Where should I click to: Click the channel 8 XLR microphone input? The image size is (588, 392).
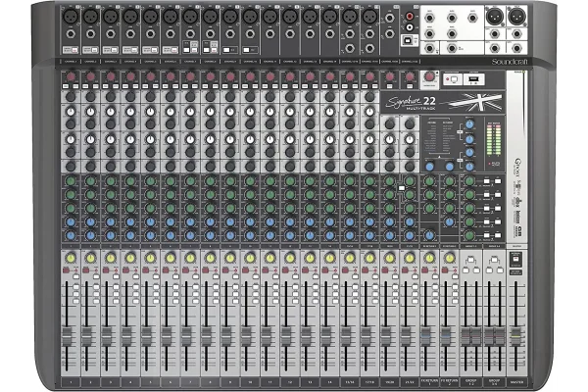coord(210,17)
